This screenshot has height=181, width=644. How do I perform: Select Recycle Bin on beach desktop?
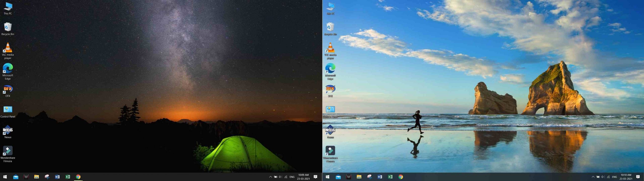point(330,29)
